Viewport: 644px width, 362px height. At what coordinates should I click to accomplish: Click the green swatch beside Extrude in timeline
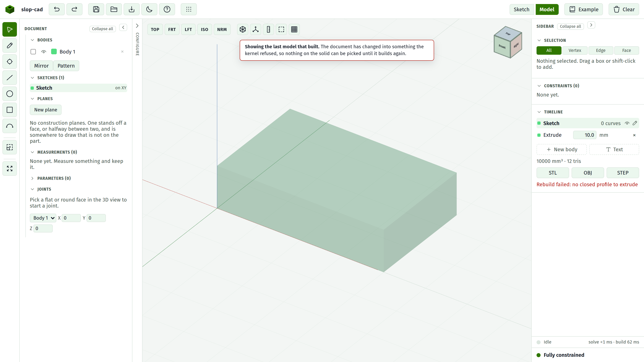coord(539,135)
